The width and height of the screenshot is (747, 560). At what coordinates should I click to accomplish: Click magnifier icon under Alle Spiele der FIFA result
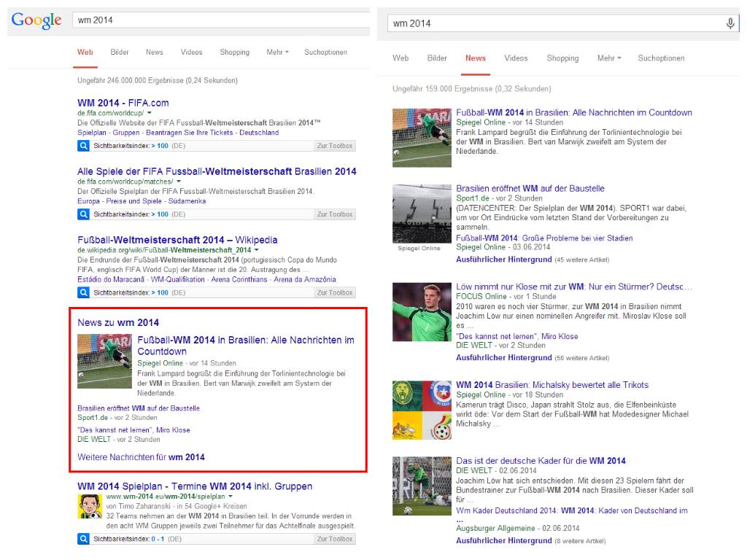83,214
